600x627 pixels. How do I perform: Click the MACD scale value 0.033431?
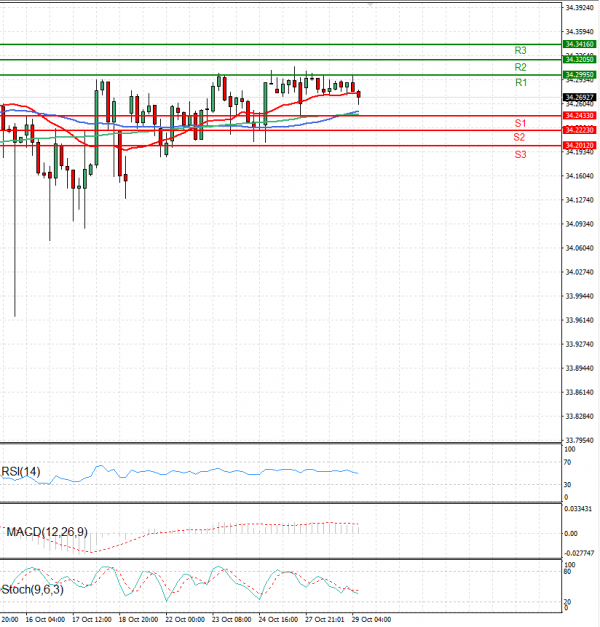pyautogui.click(x=578, y=509)
